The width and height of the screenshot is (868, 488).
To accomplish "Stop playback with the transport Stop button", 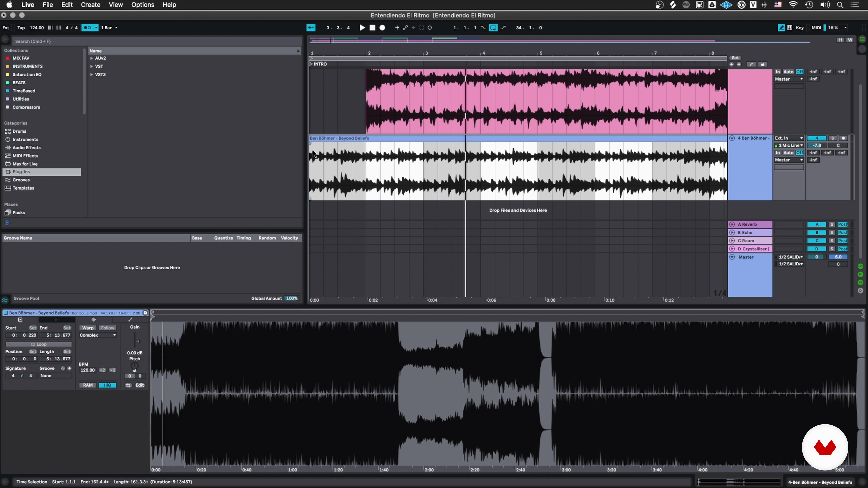I will [372, 28].
